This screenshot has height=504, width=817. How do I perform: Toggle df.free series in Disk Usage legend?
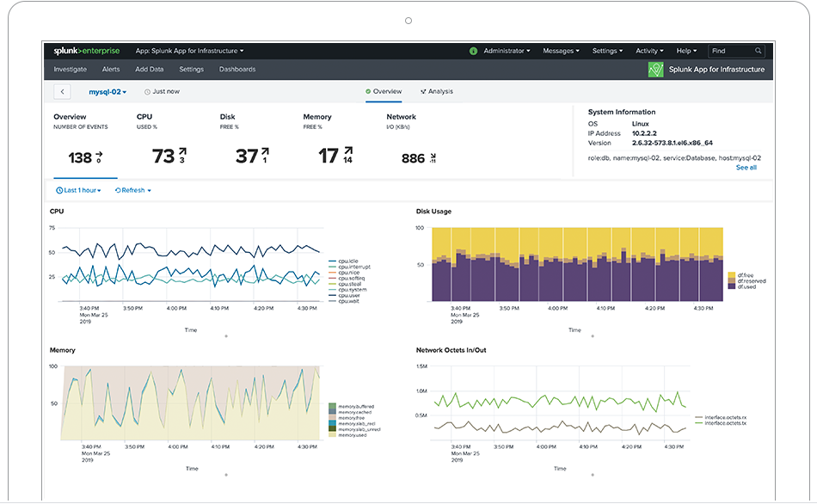click(x=746, y=274)
